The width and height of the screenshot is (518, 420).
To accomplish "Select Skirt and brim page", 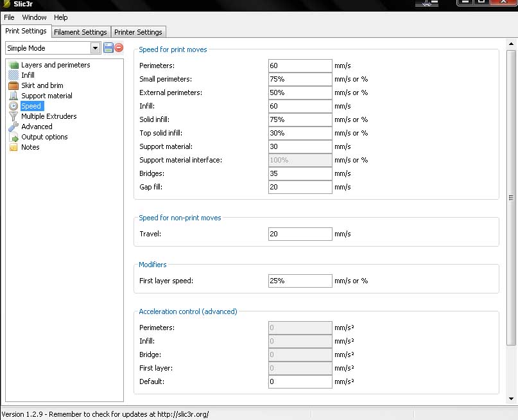I will pyautogui.click(x=42, y=85).
